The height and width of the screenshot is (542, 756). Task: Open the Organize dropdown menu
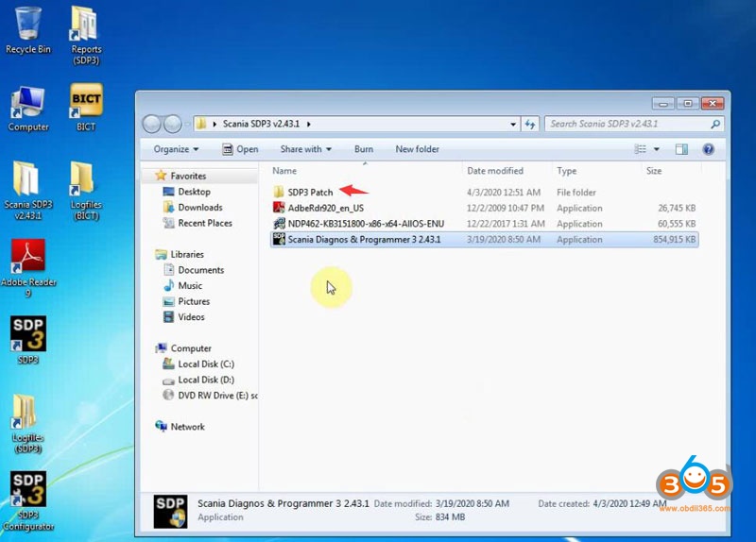coord(176,149)
